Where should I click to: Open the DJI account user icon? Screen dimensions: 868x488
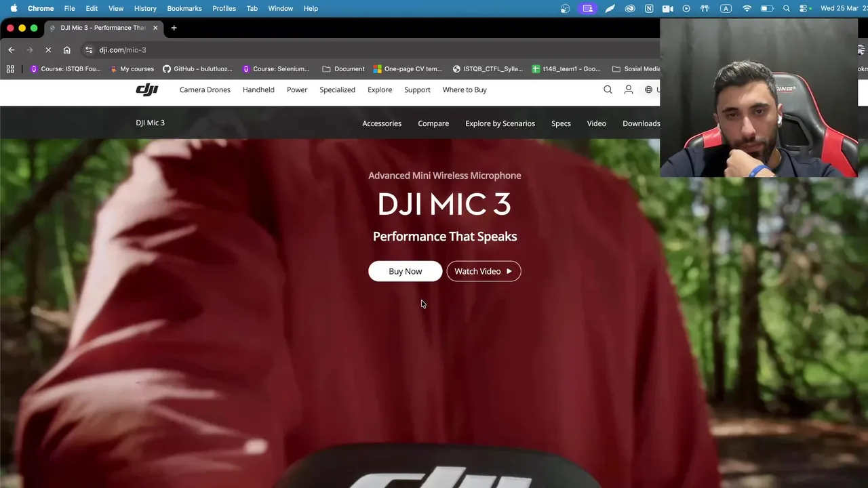[x=629, y=89]
